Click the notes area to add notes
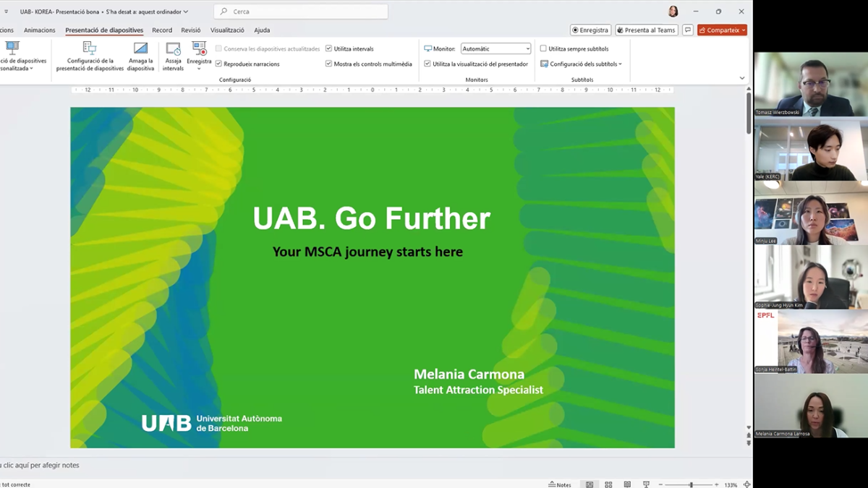Image resolution: width=868 pixels, height=488 pixels. [x=376, y=466]
